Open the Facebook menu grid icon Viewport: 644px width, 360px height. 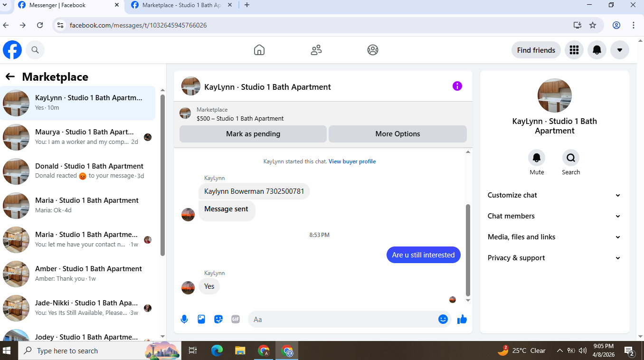574,50
